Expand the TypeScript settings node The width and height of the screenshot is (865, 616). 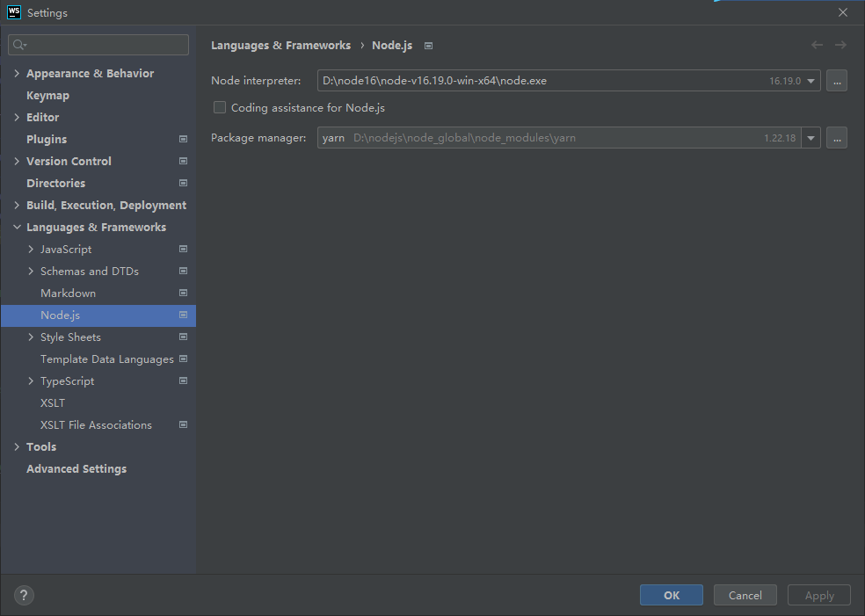[x=31, y=380]
